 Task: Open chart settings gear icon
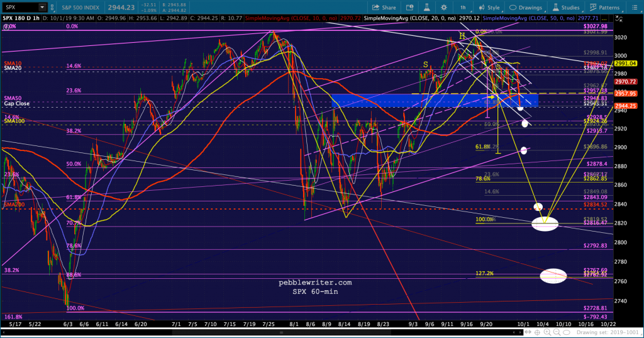444,8
